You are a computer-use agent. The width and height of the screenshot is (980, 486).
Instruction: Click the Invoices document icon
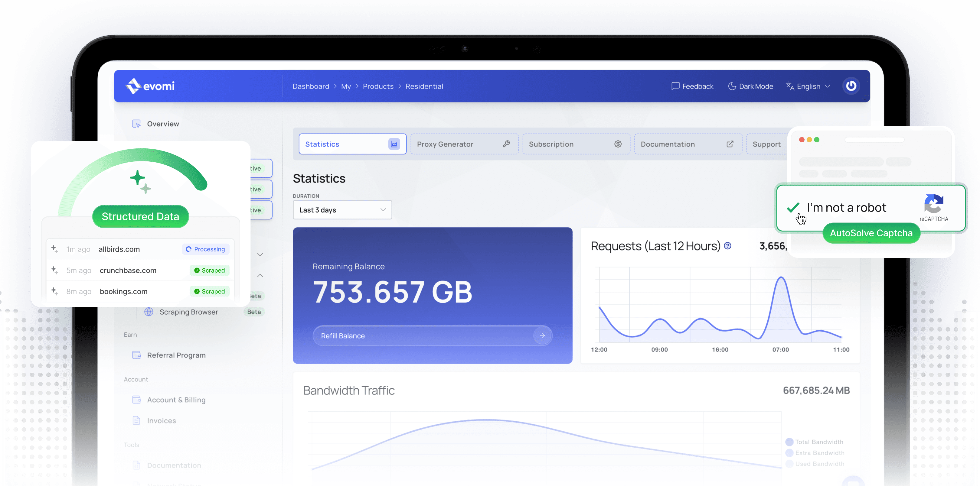click(x=136, y=420)
